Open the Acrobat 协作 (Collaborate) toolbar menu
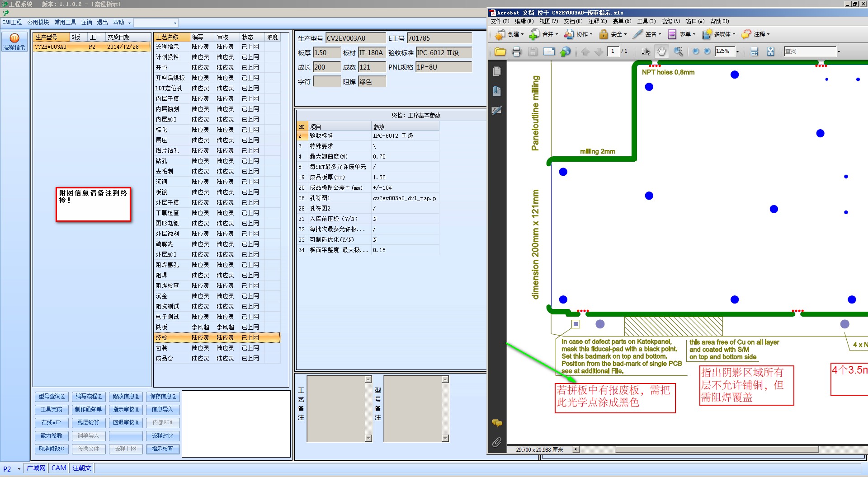 (x=578, y=34)
